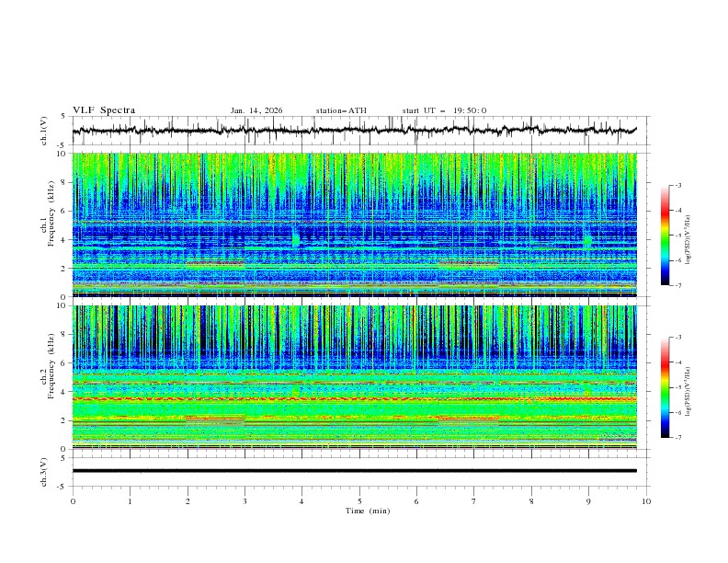
Task: Click the red band in ch.2 between 2–3 minutes
Action: [x=215, y=417]
